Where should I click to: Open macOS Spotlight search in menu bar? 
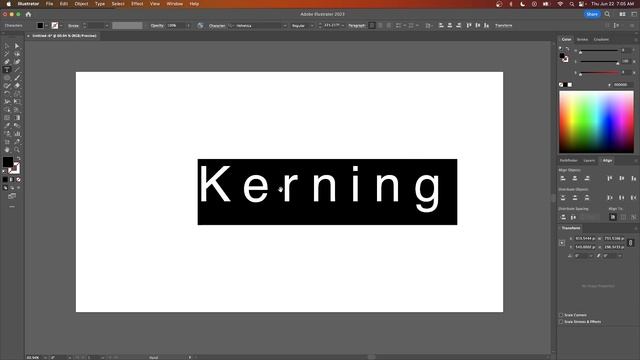coord(572,4)
